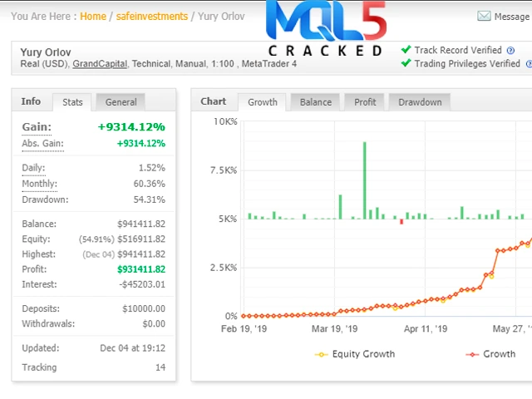
Task: Click the +9314.12% Gain value
Action: pyautogui.click(x=131, y=127)
